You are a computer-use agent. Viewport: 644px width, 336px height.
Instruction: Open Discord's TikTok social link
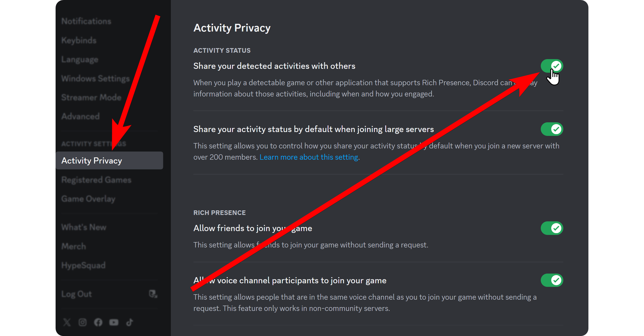[129, 322]
